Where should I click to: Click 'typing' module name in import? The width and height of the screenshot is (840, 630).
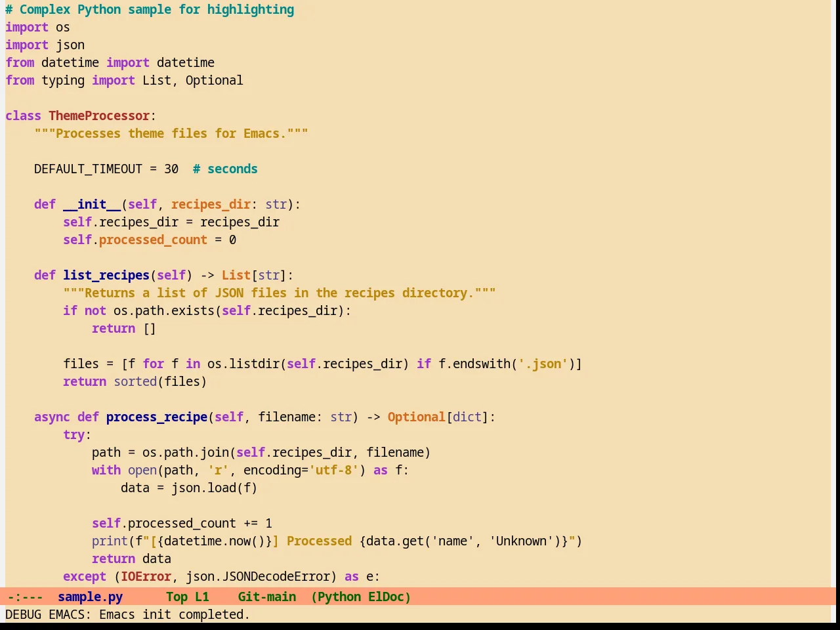(x=63, y=80)
